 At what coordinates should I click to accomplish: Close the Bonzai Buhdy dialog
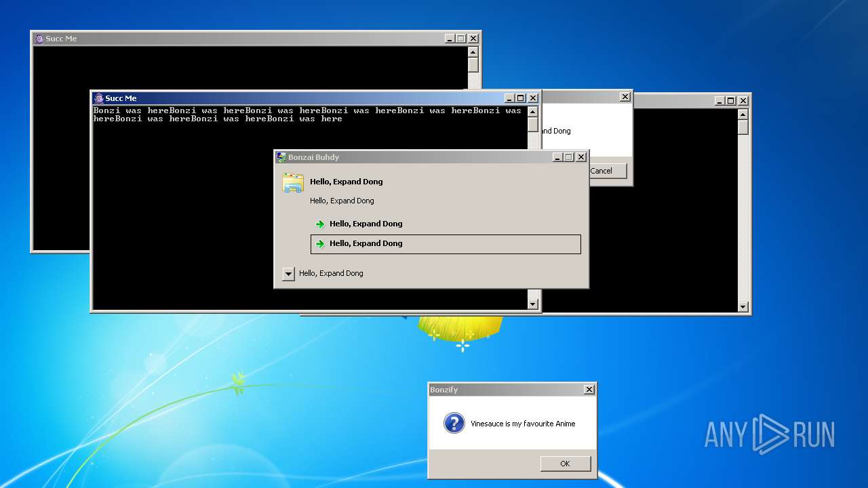(x=581, y=157)
